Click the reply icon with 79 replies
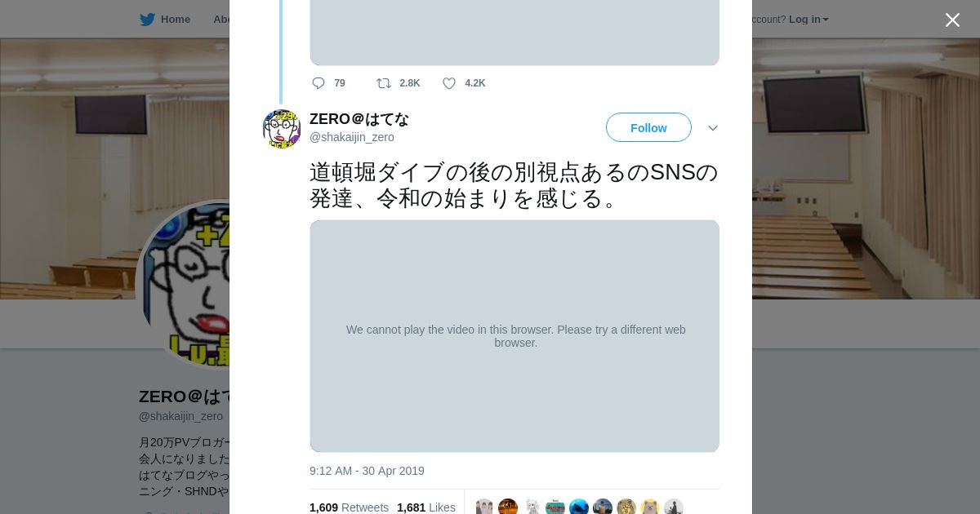Screen dimensions: 980x514 (x=318, y=83)
